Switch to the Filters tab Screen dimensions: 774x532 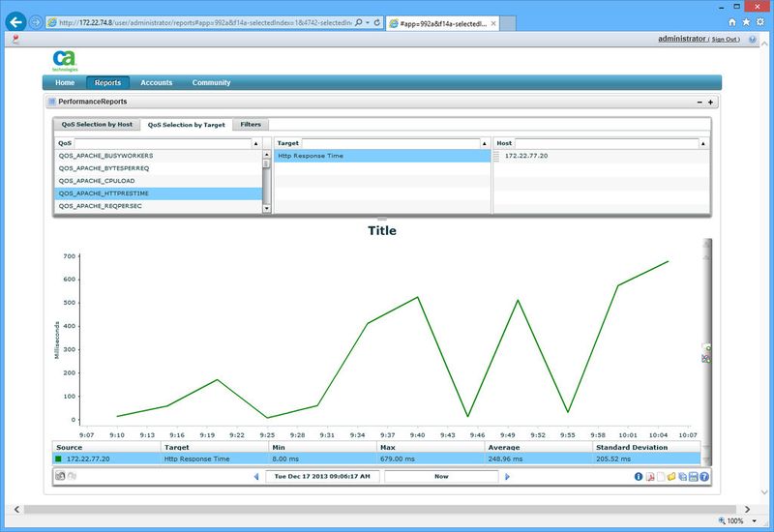coord(251,125)
